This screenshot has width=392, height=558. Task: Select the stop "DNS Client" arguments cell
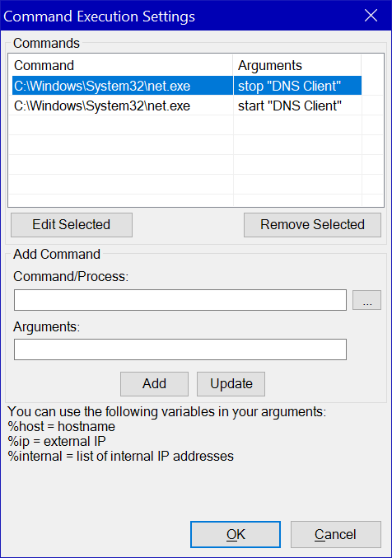[x=297, y=86]
